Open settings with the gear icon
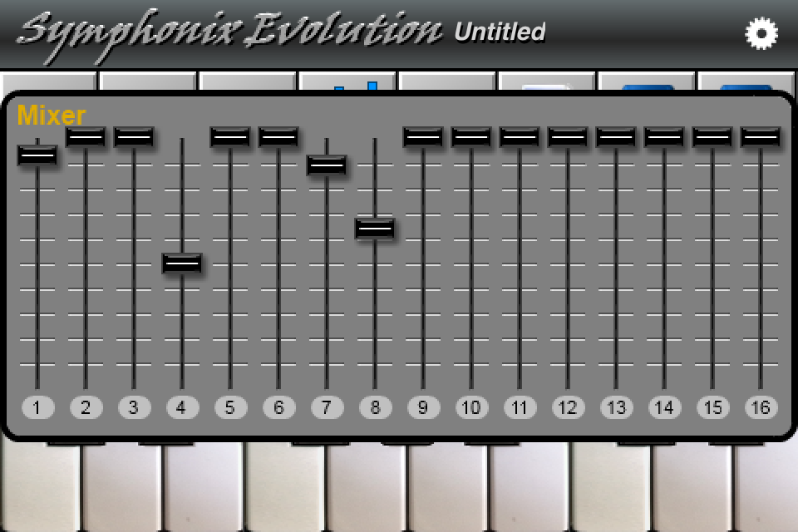Viewport: 798px width, 532px height. 761,33
